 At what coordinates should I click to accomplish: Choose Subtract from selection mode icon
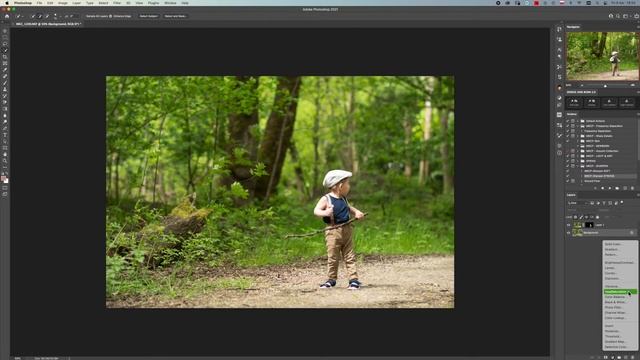pos(47,16)
